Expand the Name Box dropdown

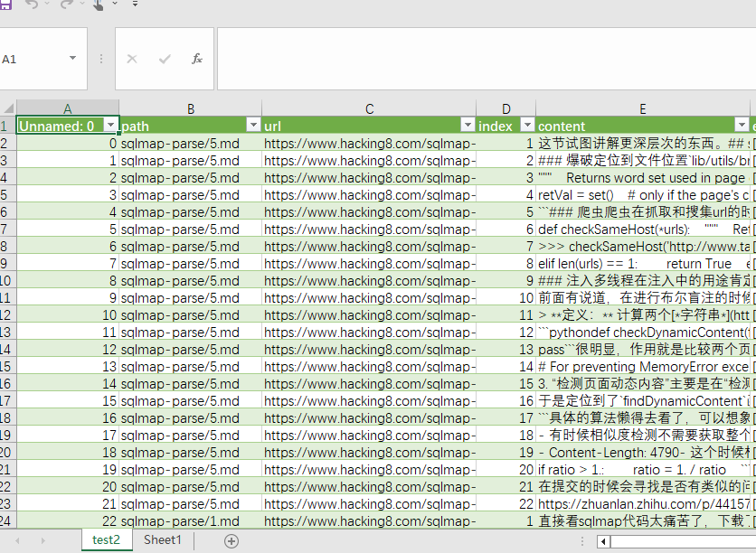(73, 59)
